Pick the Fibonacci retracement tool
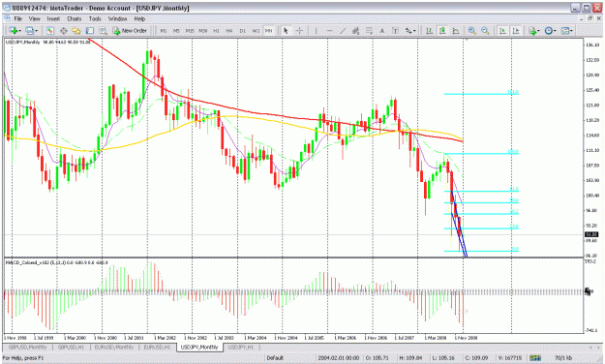Image resolution: width=605 pixels, height=364 pixels. [369, 30]
